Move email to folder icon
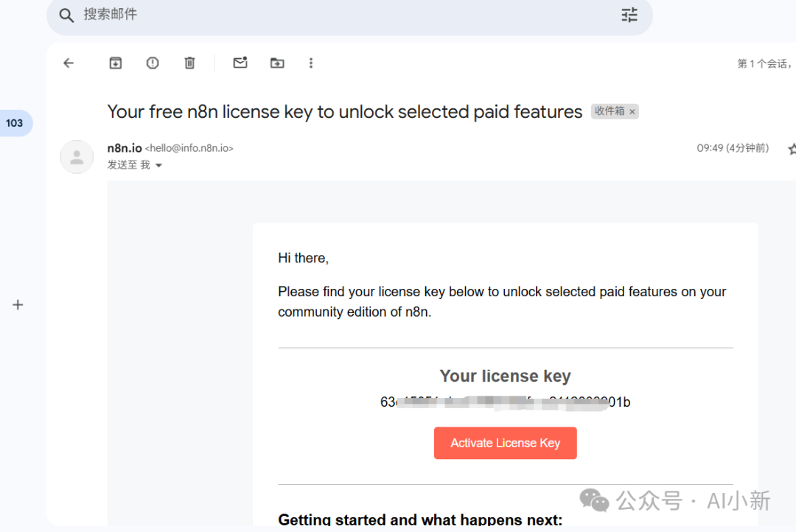 277,63
